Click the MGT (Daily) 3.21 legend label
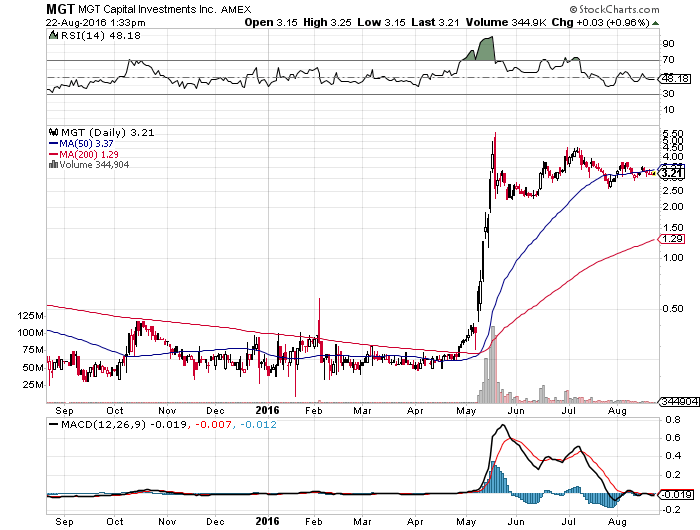Viewport: 700px width, 530px height. (108, 133)
